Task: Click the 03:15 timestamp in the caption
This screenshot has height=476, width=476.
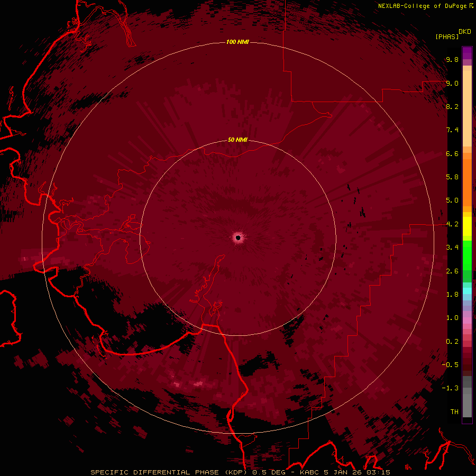Action: click(378, 472)
